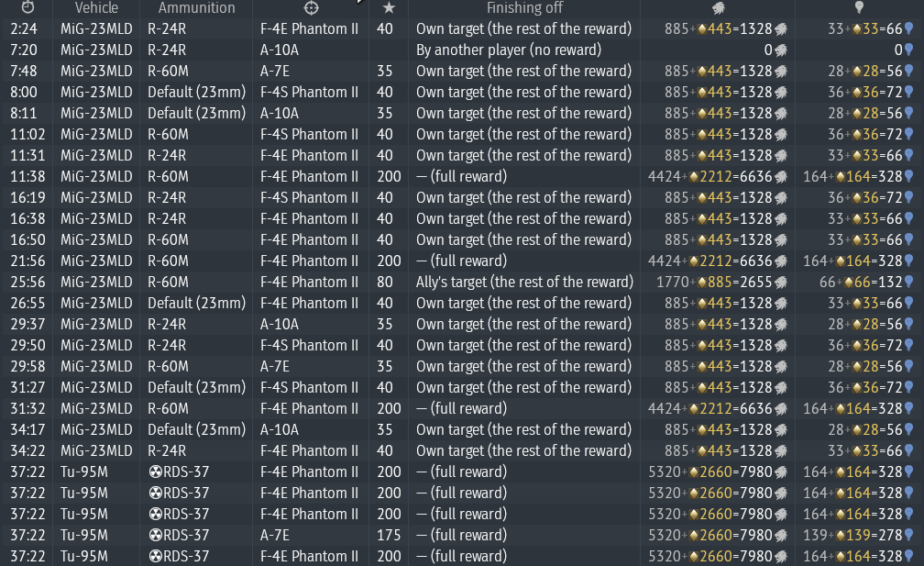The image size is (924, 566).
Task: Click the clock icon time column header
Action: pos(27,7)
